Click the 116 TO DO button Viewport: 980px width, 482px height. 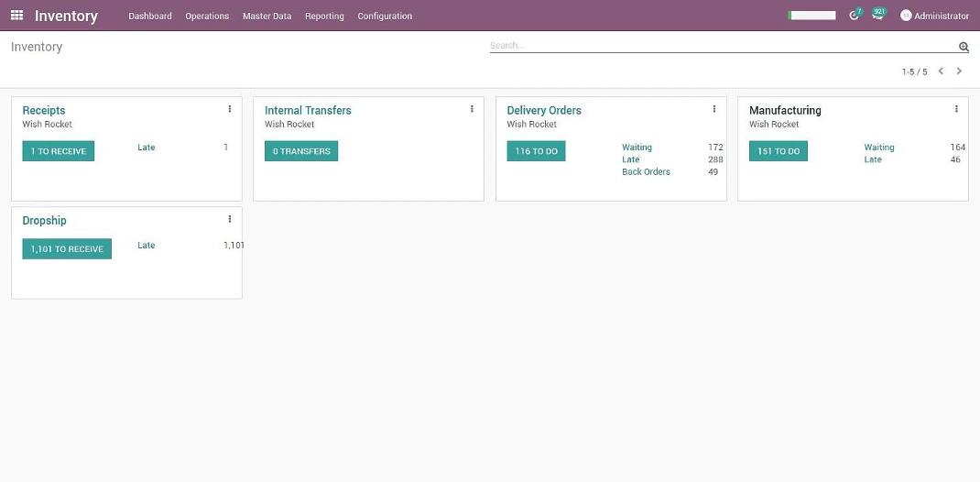click(536, 151)
